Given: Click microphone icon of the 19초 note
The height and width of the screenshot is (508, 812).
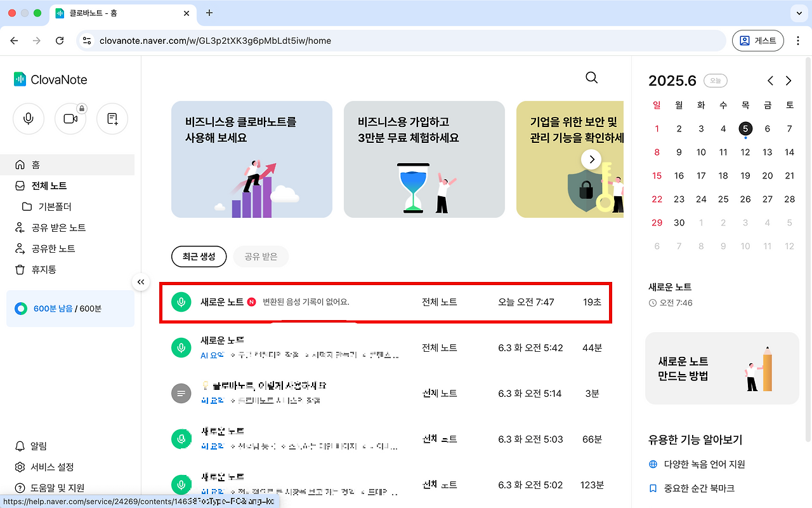Looking at the screenshot, I should [x=181, y=302].
